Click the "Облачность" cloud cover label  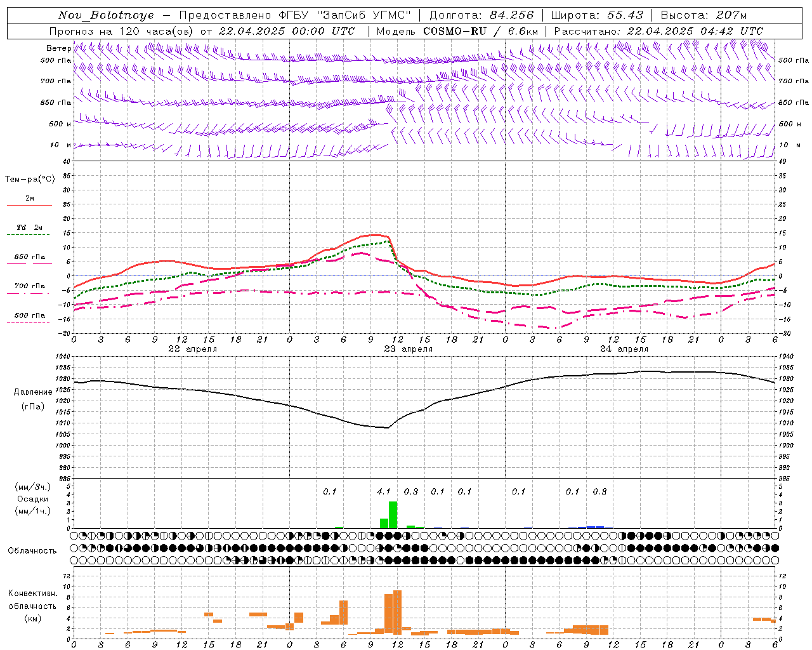pos(32,550)
